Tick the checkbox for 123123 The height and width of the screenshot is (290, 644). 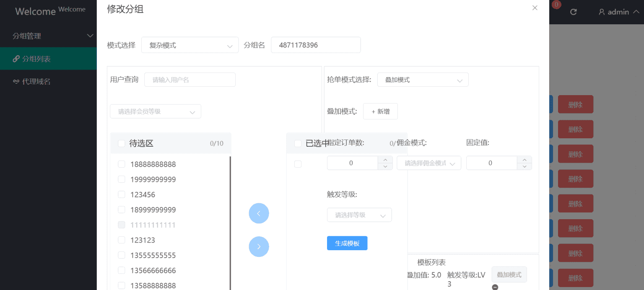click(122, 240)
